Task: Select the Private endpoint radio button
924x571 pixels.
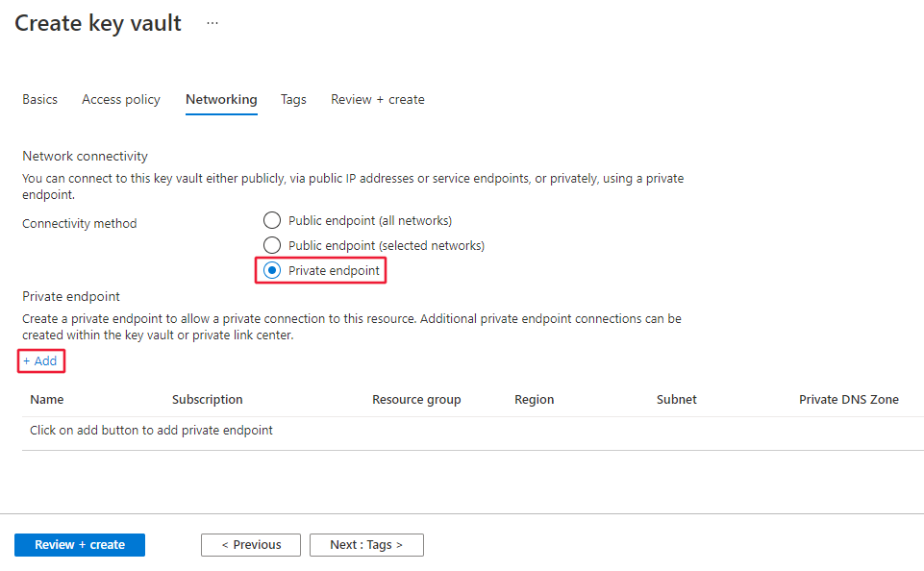Action: (272, 271)
